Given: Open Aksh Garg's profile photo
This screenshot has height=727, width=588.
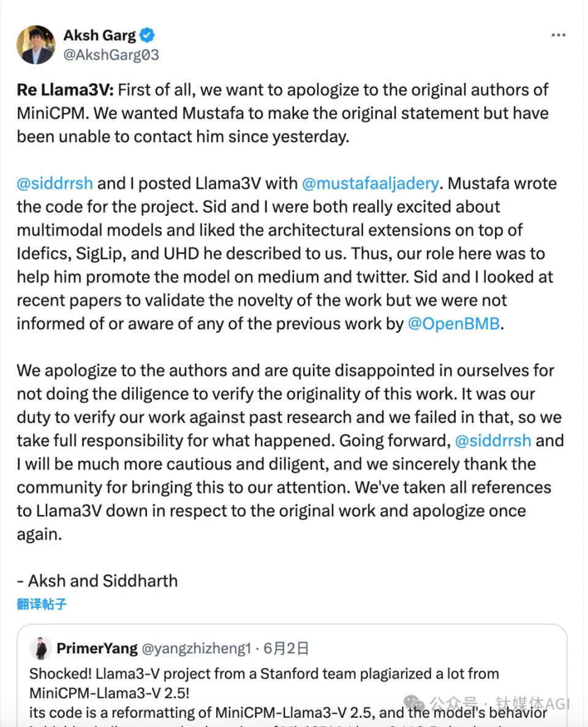Looking at the screenshot, I should pos(36,45).
